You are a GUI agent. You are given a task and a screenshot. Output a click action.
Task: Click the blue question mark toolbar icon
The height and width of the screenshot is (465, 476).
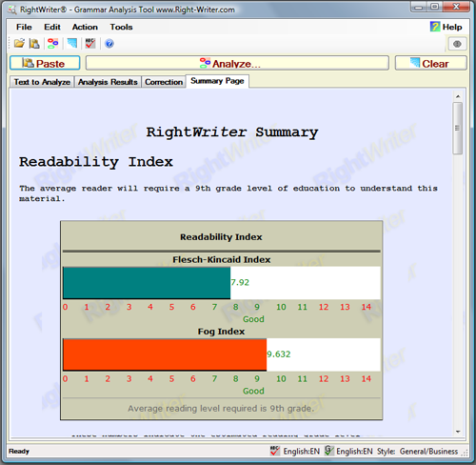click(x=109, y=44)
